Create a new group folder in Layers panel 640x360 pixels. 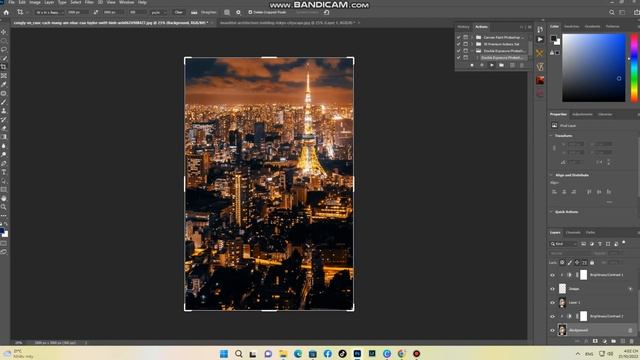coord(613,341)
